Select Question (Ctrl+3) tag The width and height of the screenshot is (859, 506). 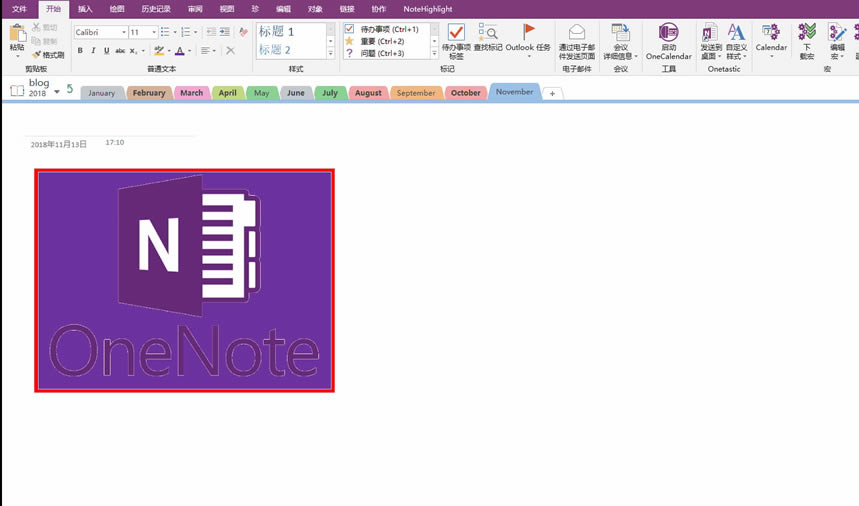click(x=350, y=53)
